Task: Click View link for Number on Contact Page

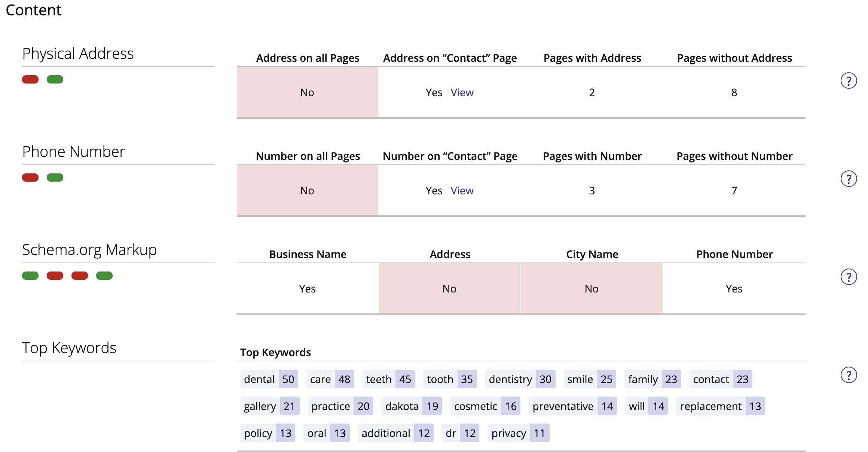Action: pyautogui.click(x=462, y=191)
